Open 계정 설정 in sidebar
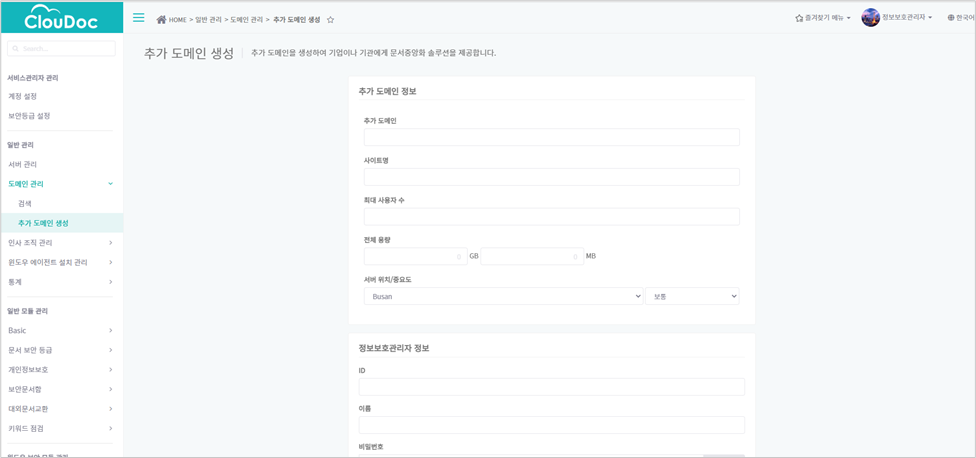 [22, 96]
